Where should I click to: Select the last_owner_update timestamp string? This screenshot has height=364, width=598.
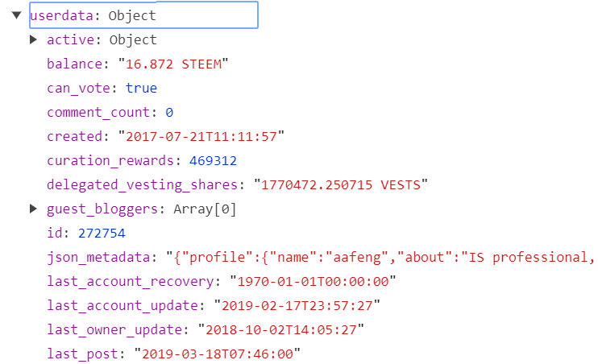point(281,329)
